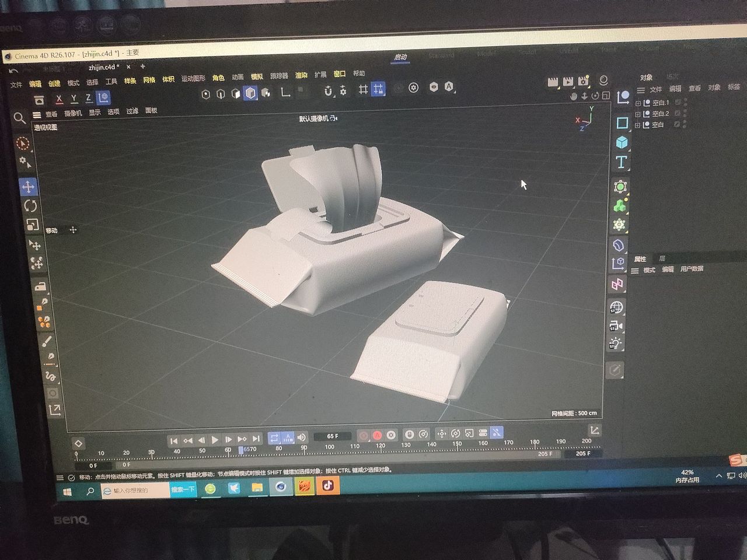Toggle Z axis lock
This screenshot has width=747, height=560.
coord(89,98)
